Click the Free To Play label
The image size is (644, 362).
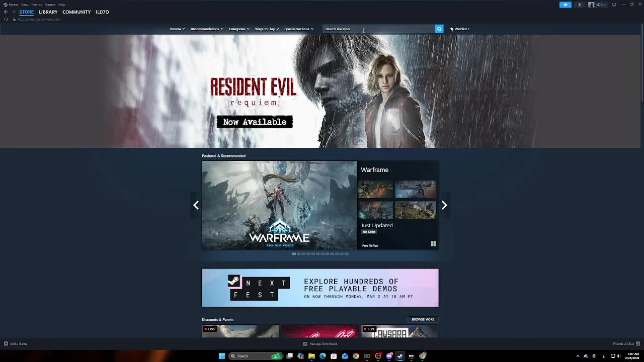point(370,245)
